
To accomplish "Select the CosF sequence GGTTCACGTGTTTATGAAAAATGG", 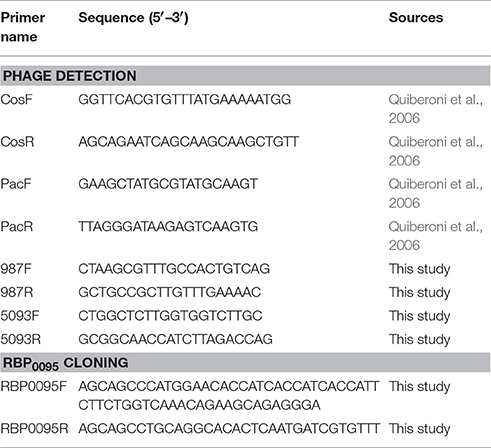I will tap(185, 99).
